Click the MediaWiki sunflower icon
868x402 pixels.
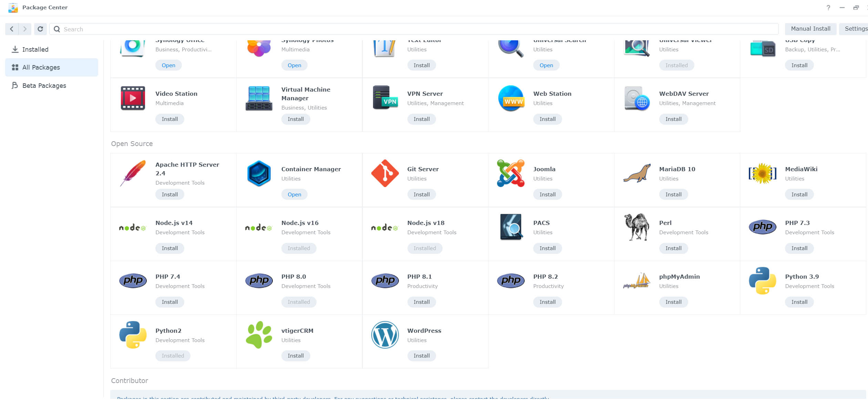point(763,173)
